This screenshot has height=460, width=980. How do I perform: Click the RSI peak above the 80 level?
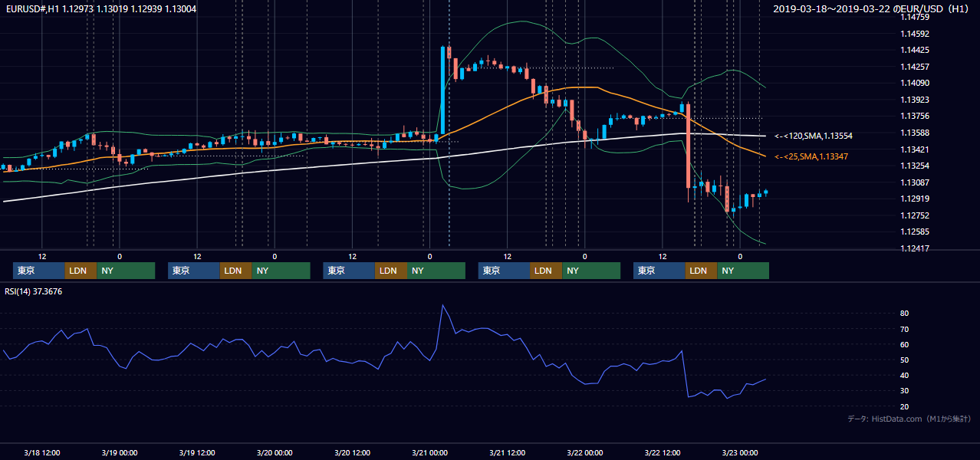pos(442,307)
